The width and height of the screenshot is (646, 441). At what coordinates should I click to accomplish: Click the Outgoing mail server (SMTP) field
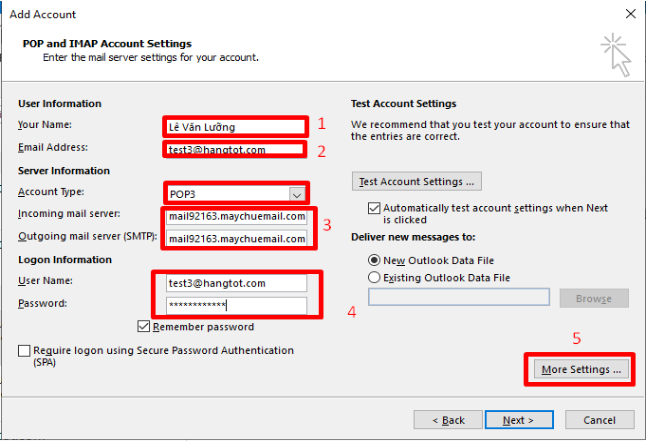click(x=236, y=239)
